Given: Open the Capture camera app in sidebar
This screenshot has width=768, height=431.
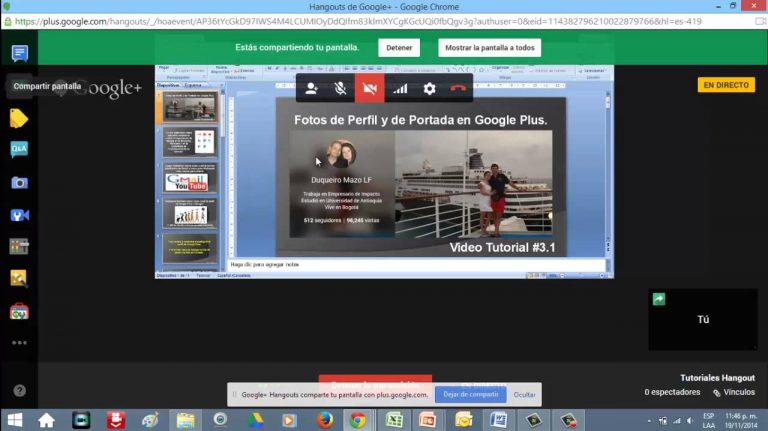Looking at the screenshot, I should click(20, 183).
